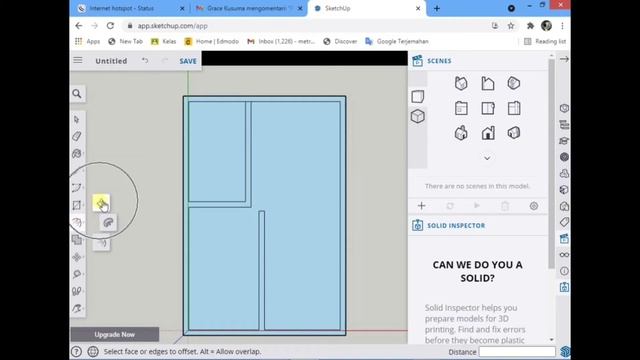This screenshot has width=640, height=360.
Task: Choose the Eraser tool
Action: coord(77,136)
